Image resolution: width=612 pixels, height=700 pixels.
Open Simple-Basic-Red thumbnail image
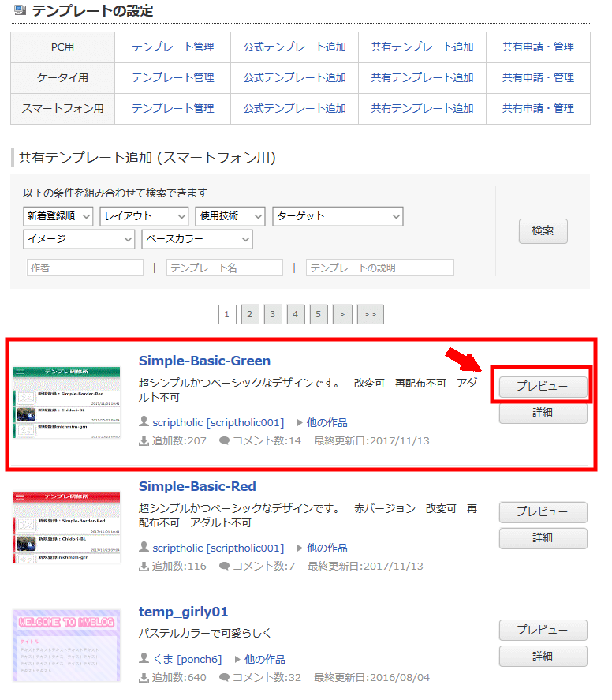click(66, 527)
